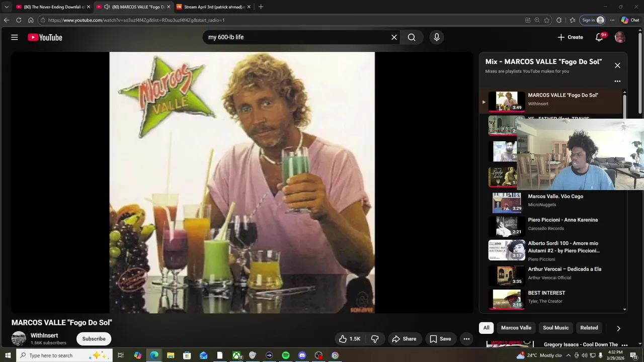644x362 pixels.
Task: Open options for Gregory Isaacs video
Action: pos(624,345)
